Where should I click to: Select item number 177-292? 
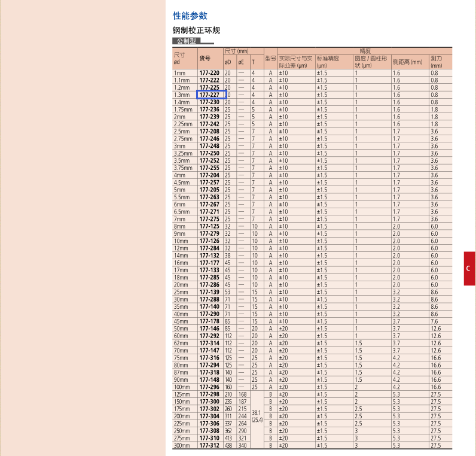209,336
